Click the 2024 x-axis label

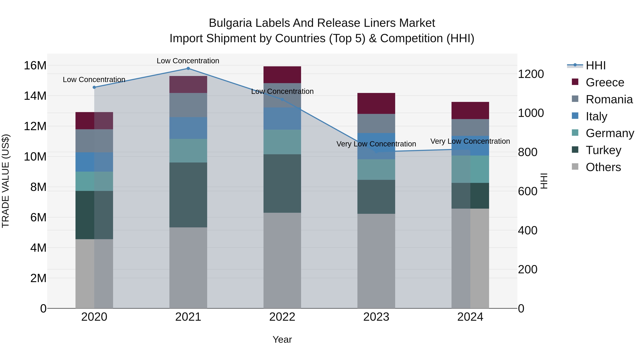click(470, 317)
